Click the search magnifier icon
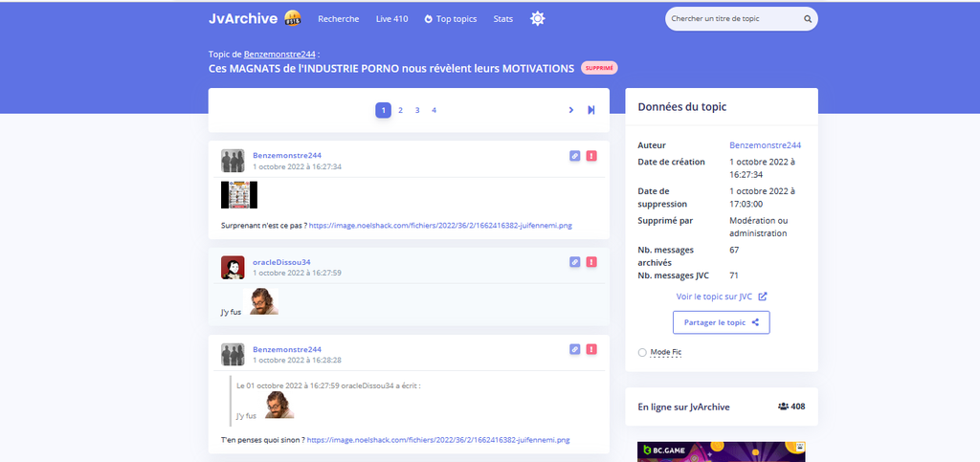The height and width of the screenshot is (462, 980). coord(808,18)
